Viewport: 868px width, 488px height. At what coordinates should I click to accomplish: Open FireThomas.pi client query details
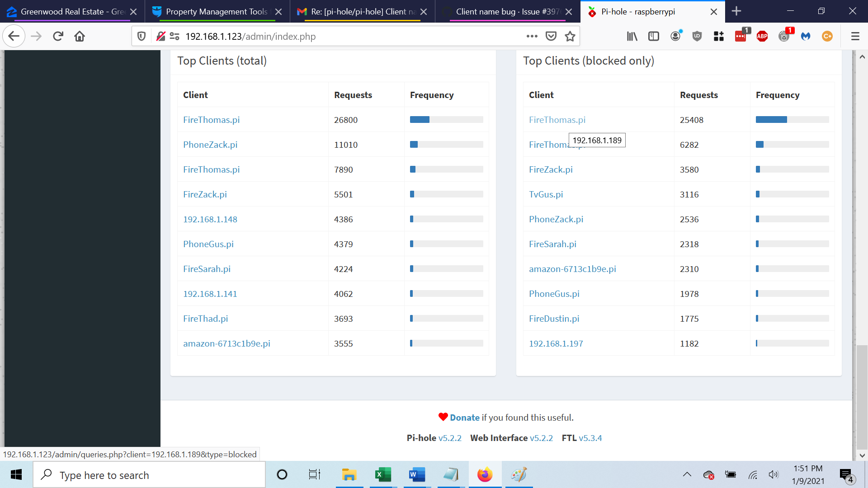(211, 120)
